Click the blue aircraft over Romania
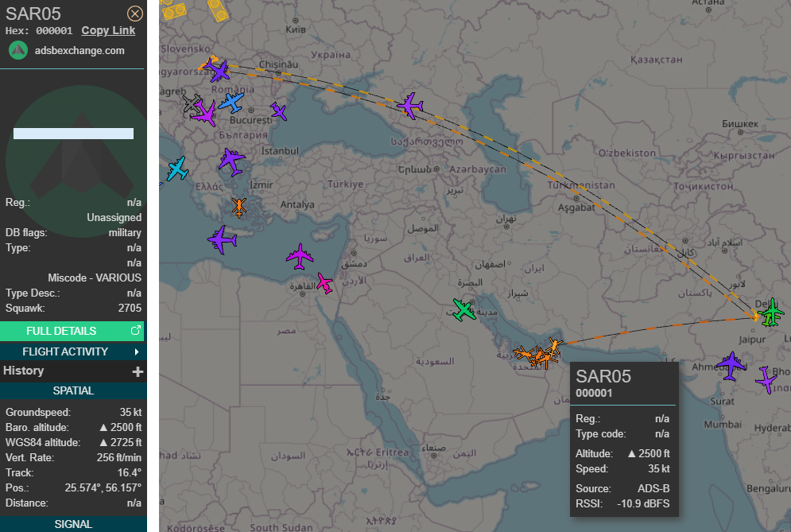Screen dimensions: 791x532 [231, 102]
